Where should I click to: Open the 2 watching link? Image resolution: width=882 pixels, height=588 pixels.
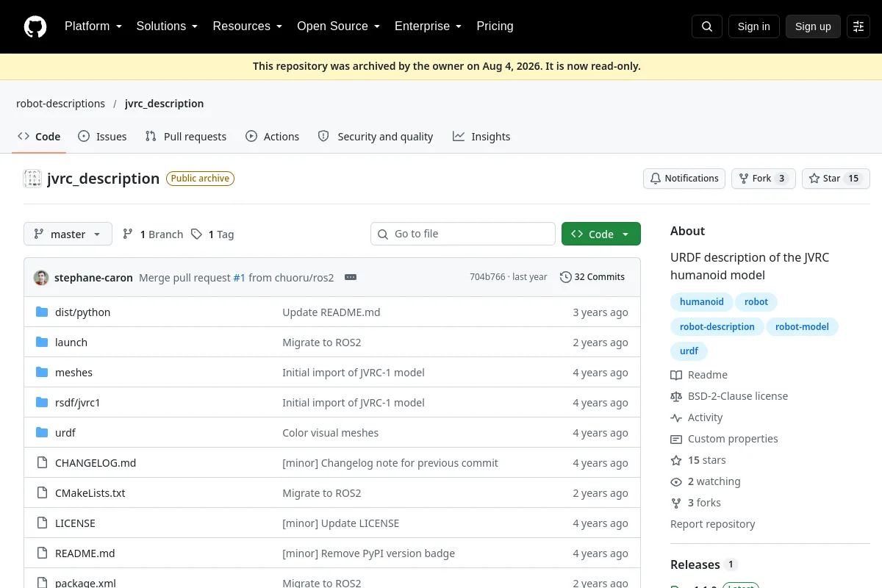(x=706, y=481)
